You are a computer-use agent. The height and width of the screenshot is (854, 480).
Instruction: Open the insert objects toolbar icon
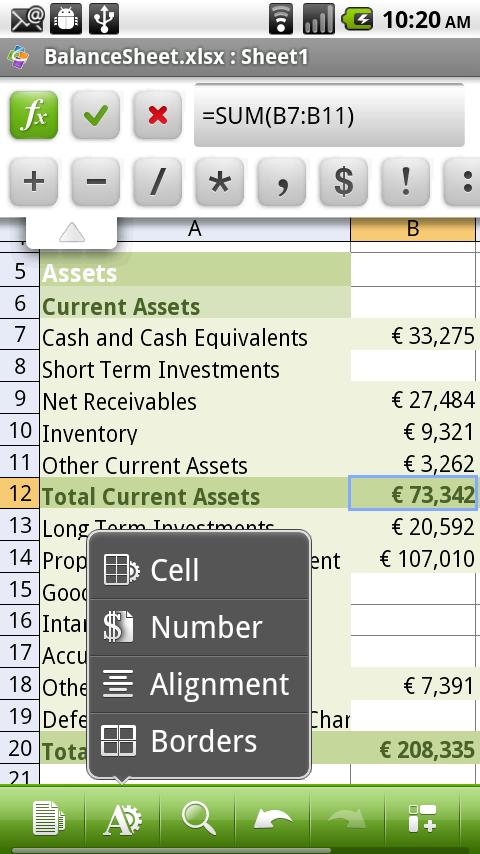(x=422, y=818)
